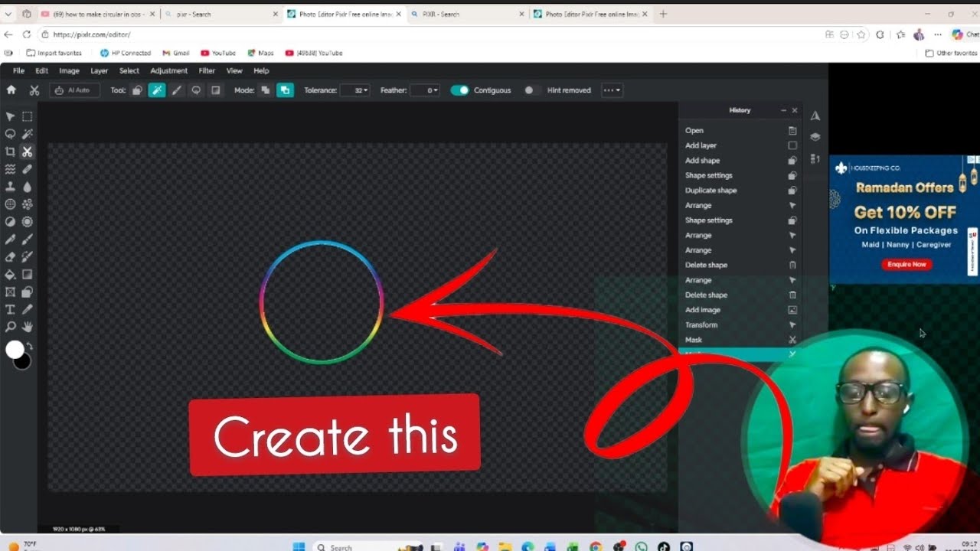
Task: Select the highlighted second Mode icon
Action: click(285, 90)
